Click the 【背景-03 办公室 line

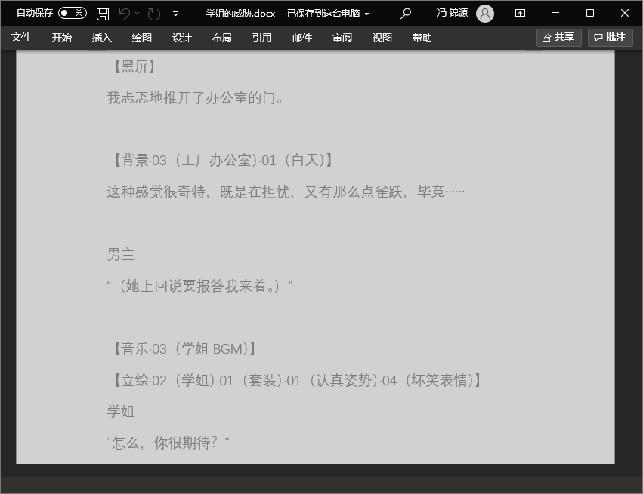click(222, 160)
